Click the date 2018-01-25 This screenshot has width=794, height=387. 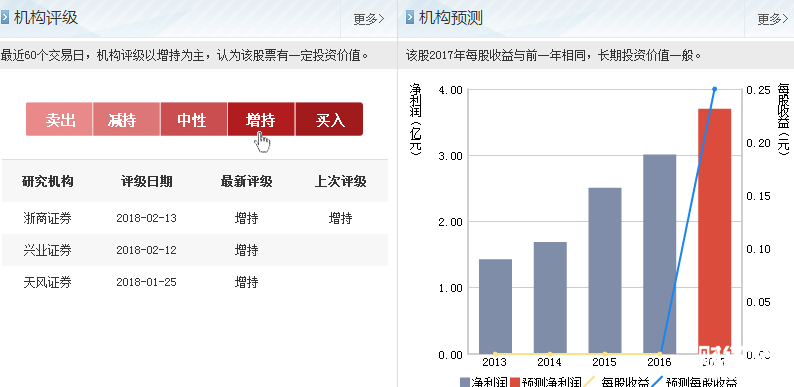tap(146, 282)
